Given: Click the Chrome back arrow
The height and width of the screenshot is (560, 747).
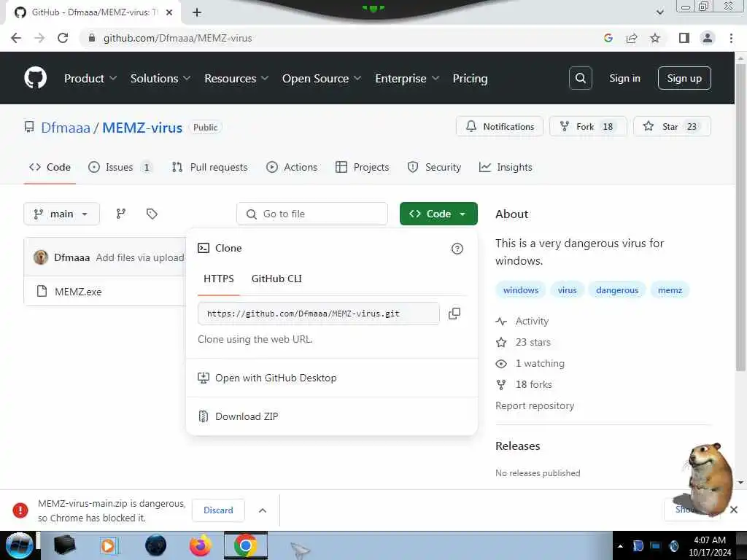Looking at the screenshot, I should pyautogui.click(x=16, y=38).
